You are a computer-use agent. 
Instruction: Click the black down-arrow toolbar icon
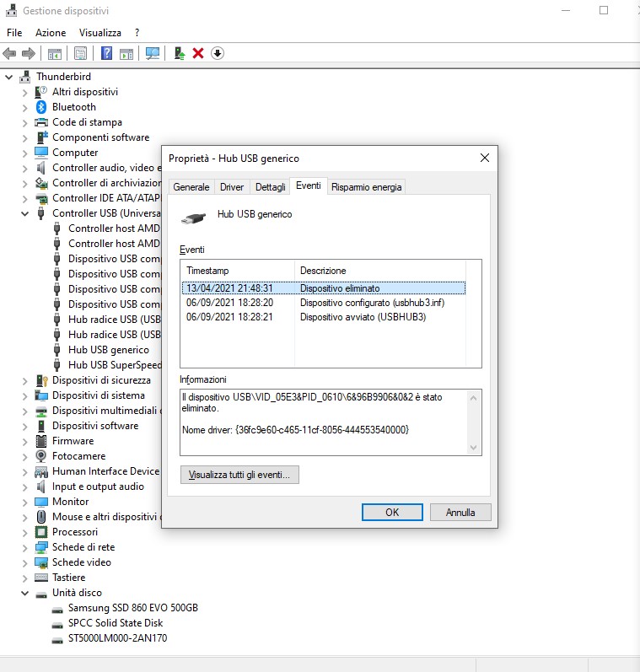[218, 53]
